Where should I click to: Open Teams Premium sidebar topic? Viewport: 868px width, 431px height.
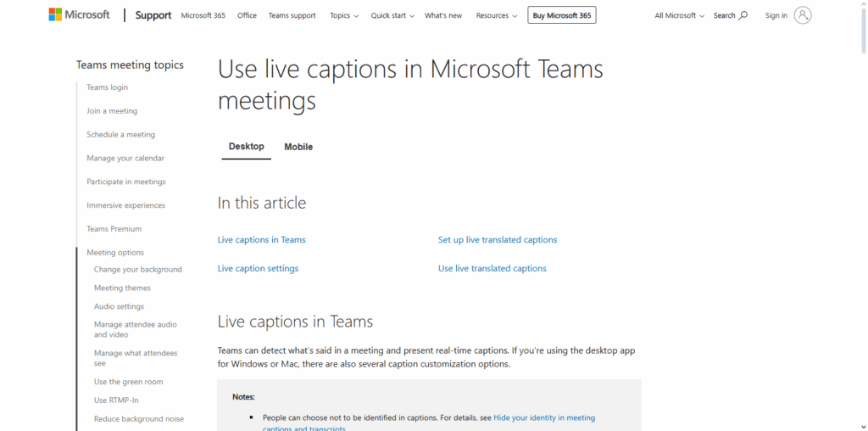point(114,229)
